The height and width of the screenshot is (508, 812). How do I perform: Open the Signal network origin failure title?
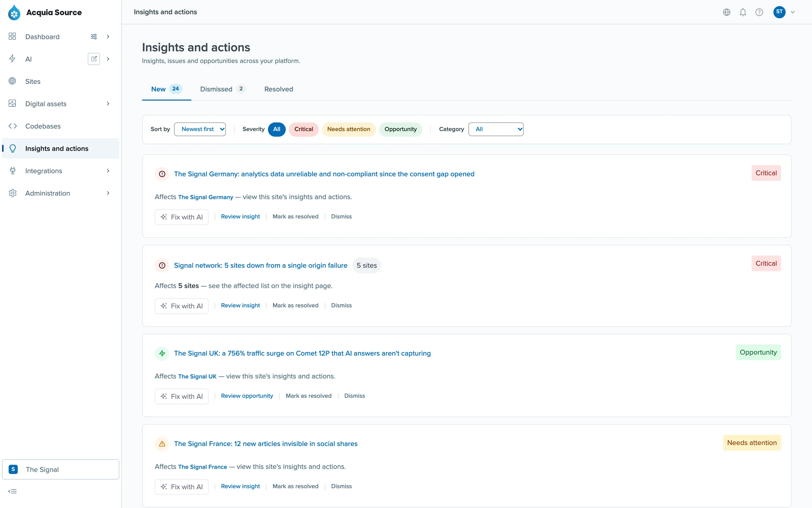tap(261, 266)
